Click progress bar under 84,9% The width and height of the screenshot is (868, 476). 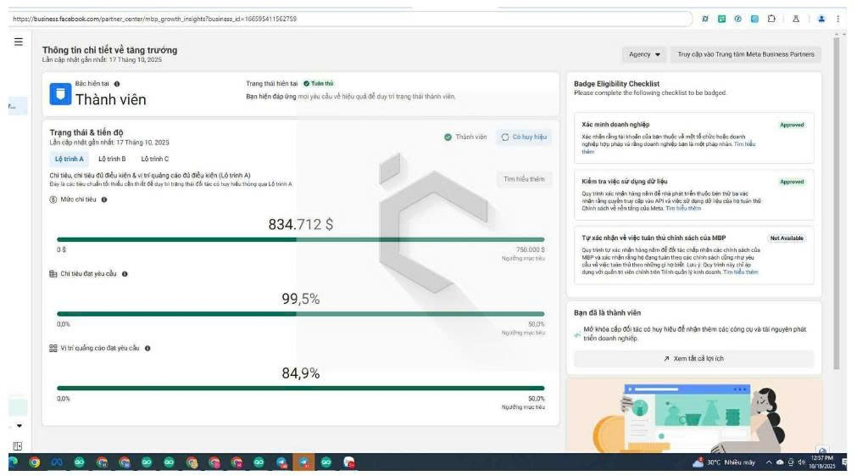coord(301,388)
